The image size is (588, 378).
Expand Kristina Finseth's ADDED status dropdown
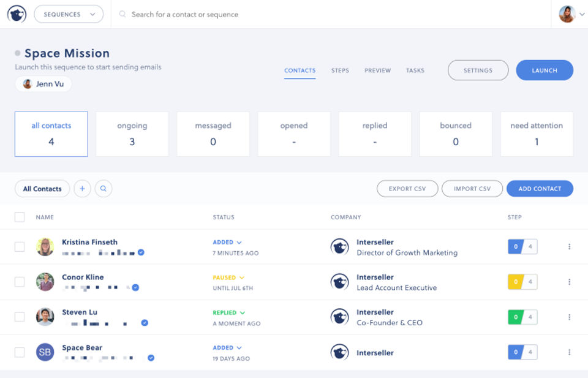227,242
